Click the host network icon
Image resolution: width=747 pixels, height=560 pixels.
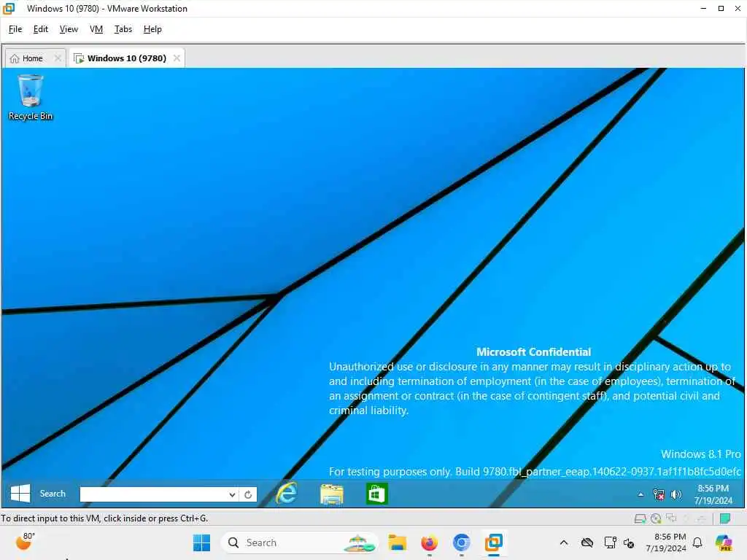tap(610, 542)
